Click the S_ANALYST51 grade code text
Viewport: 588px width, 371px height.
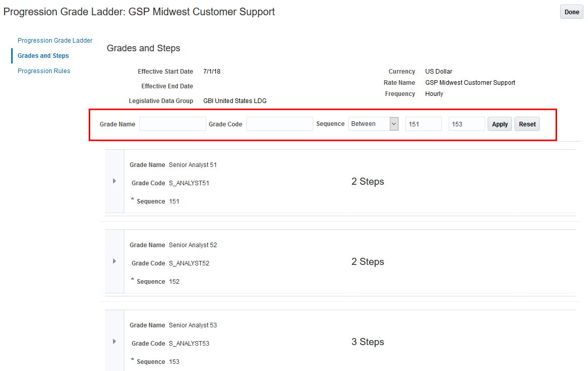click(189, 183)
